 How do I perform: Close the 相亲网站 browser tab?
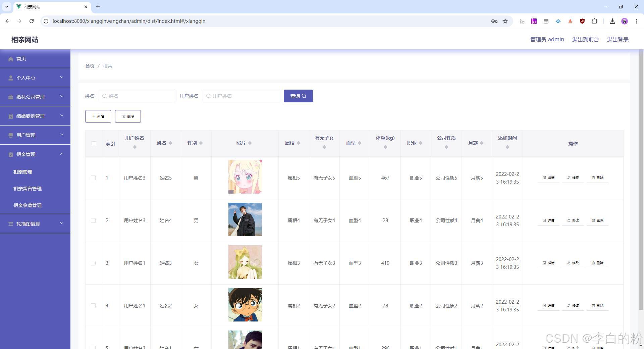coord(86,7)
